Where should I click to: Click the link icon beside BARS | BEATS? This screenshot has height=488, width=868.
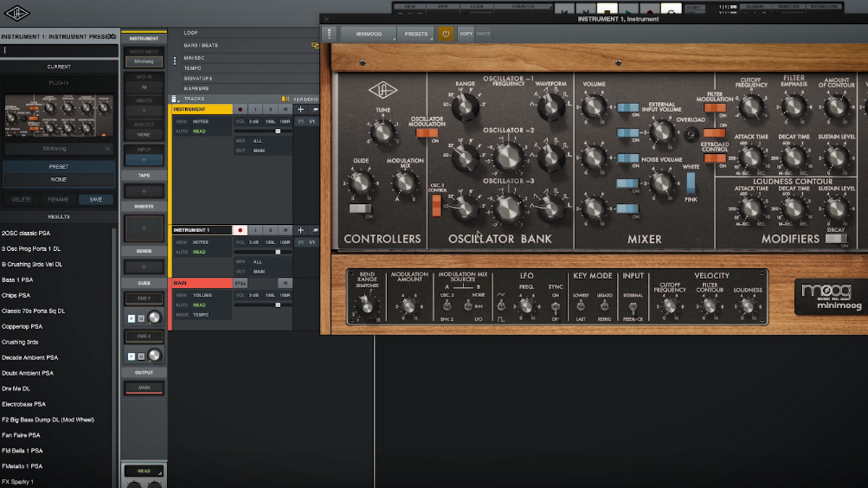[315, 46]
